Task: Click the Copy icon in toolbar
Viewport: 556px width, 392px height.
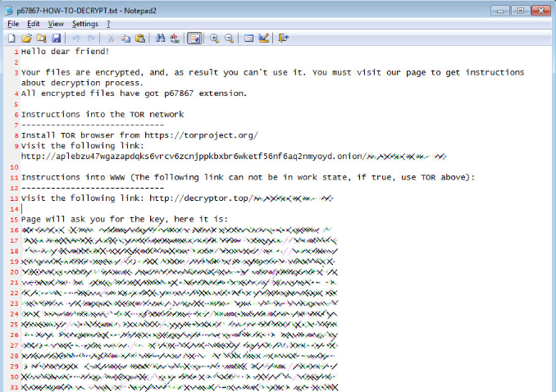Action: coord(125,38)
